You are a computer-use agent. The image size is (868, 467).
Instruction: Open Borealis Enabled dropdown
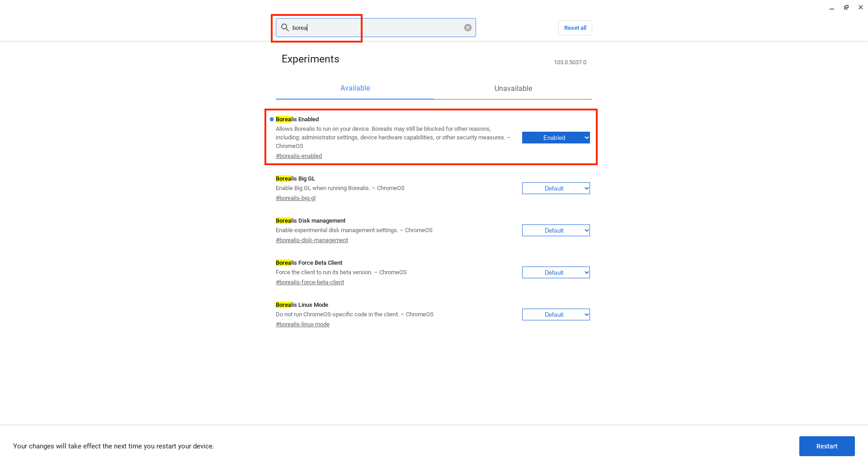556,138
